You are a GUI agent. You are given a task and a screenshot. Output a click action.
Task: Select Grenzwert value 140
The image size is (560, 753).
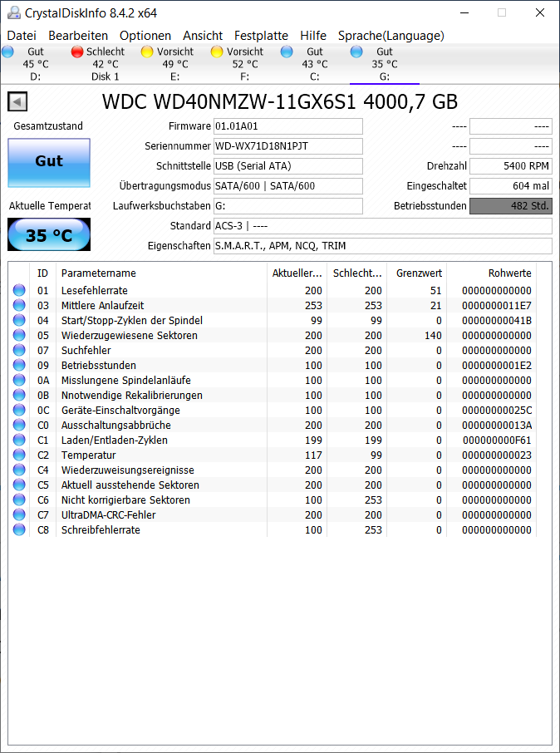click(x=433, y=335)
